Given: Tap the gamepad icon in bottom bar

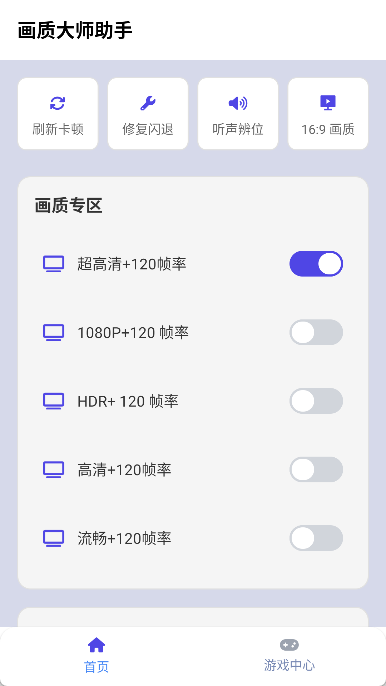Looking at the screenshot, I should (289, 645).
